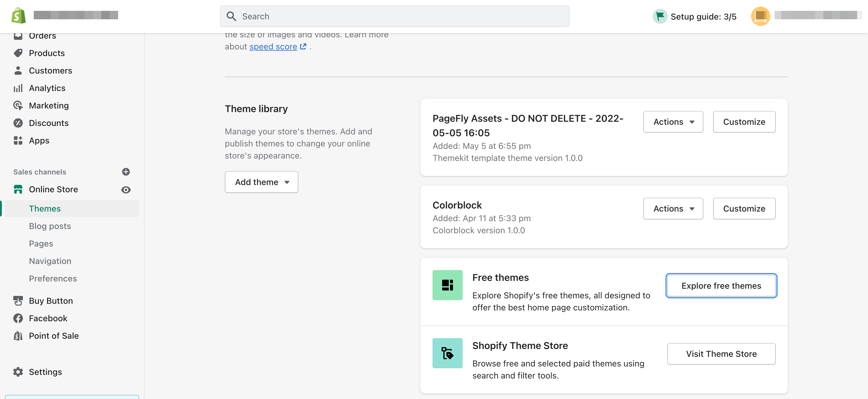868x399 pixels.
Task: Click into the Search field
Action: click(x=394, y=16)
